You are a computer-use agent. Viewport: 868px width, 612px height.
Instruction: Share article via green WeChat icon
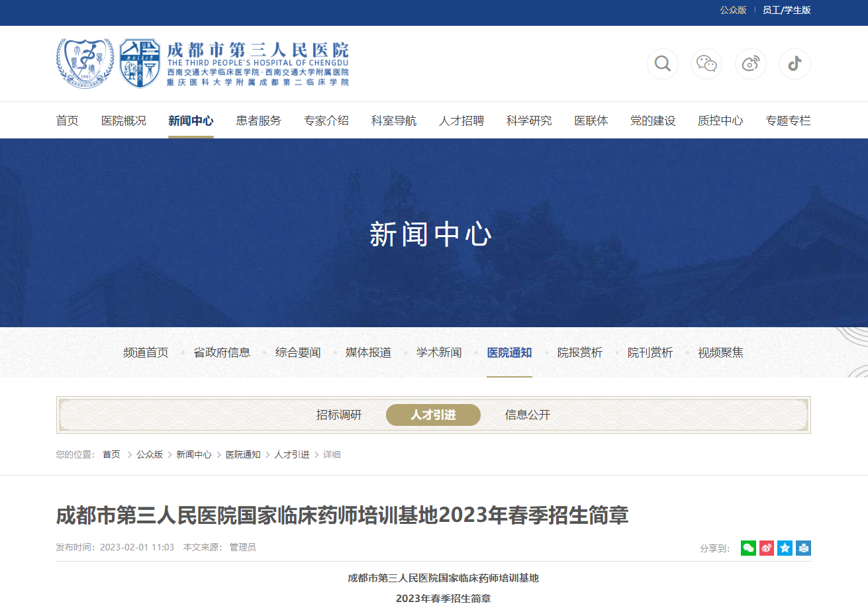click(x=748, y=548)
